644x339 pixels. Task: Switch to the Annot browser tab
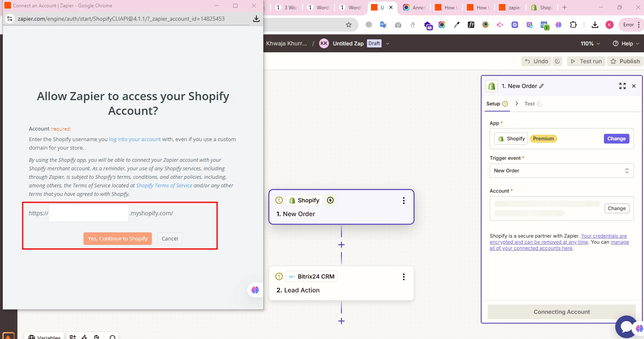tap(415, 7)
